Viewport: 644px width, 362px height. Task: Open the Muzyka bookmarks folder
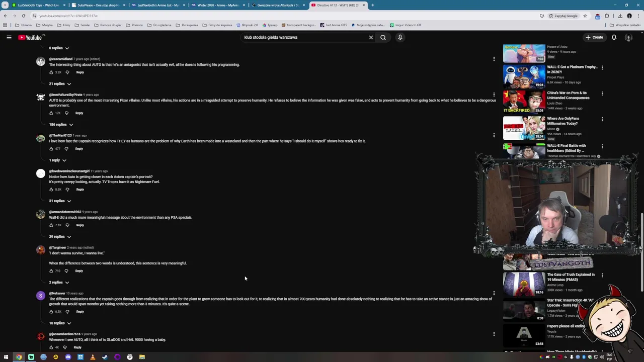click(44, 25)
